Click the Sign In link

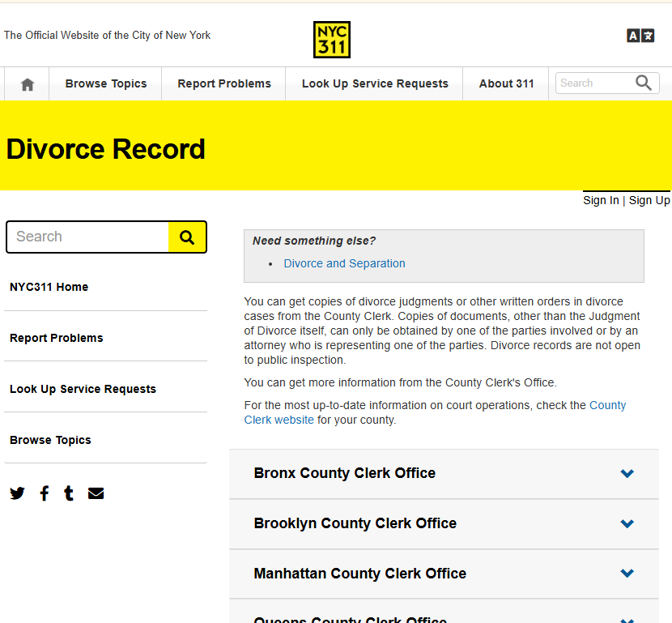tap(601, 200)
